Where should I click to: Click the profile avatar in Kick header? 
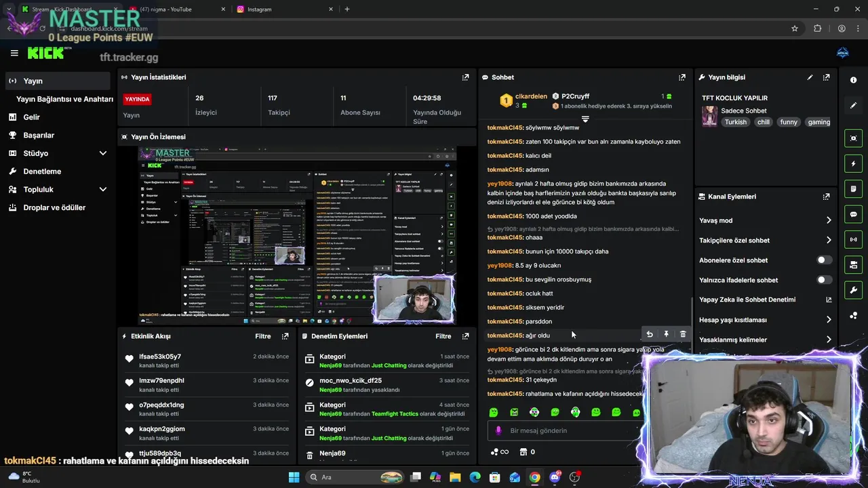tap(843, 53)
